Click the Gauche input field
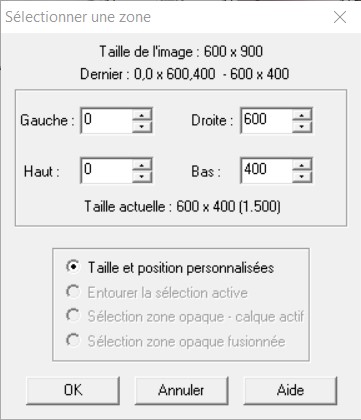 click(107, 121)
